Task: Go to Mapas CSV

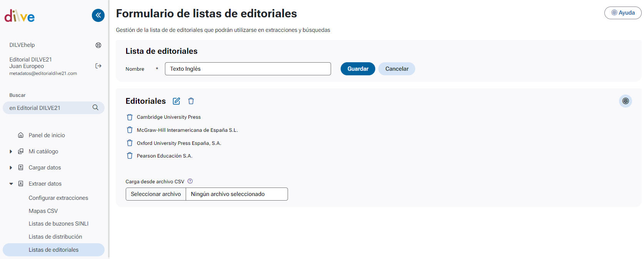Action: click(x=43, y=211)
